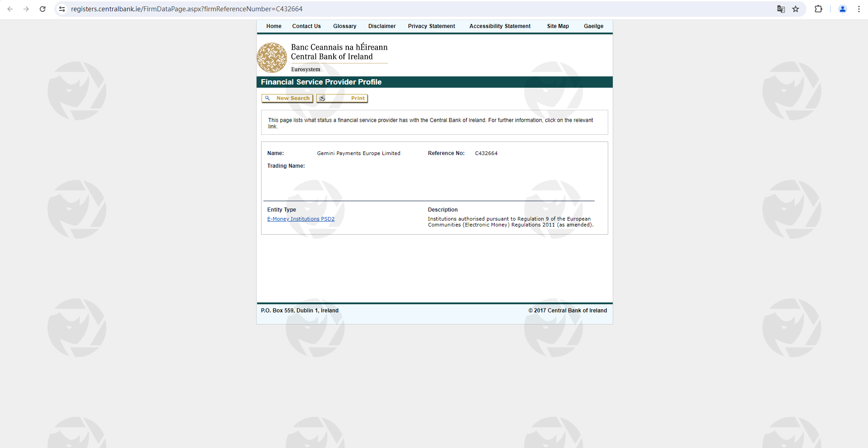Open the Glossary page
The width and height of the screenshot is (868, 448).
click(x=344, y=26)
